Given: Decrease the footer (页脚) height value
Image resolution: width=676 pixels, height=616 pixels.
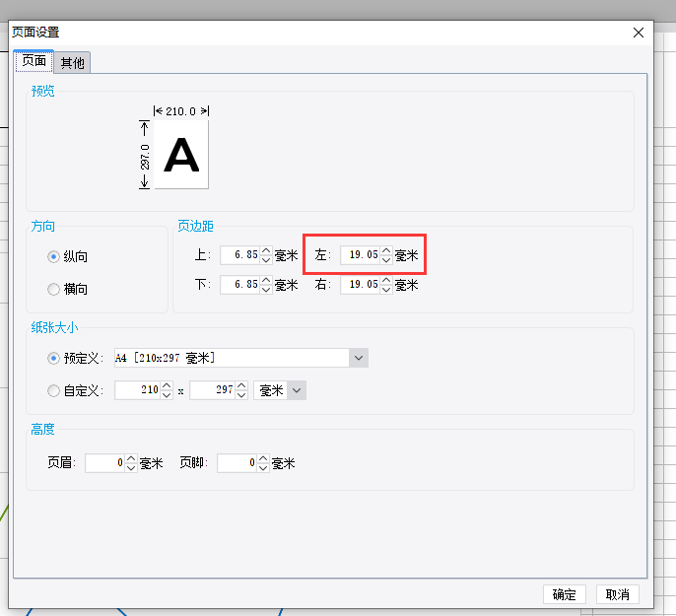Looking at the screenshot, I should point(263,468).
